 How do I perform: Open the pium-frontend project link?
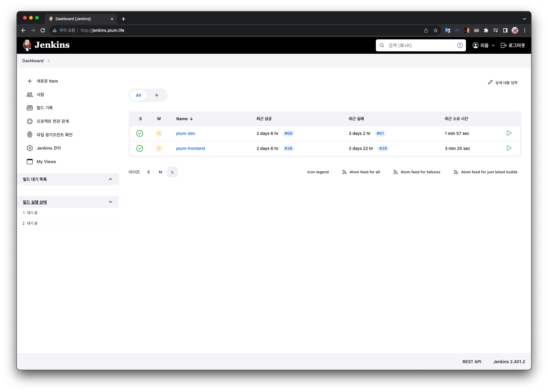(190, 148)
